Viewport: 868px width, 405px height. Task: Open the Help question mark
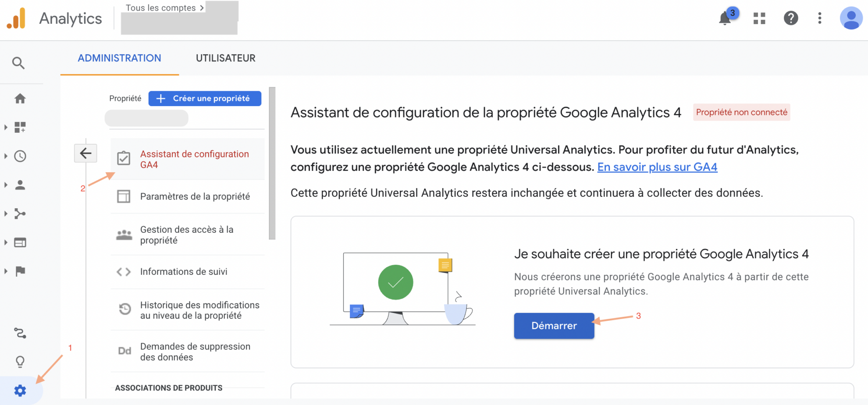pyautogui.click(x=791, y=18)
